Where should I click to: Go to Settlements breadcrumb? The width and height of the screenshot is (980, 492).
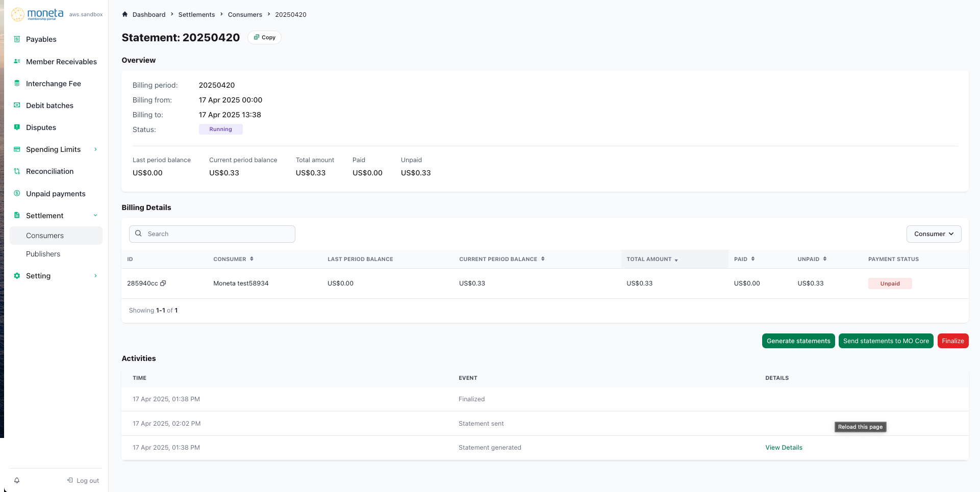196,14
